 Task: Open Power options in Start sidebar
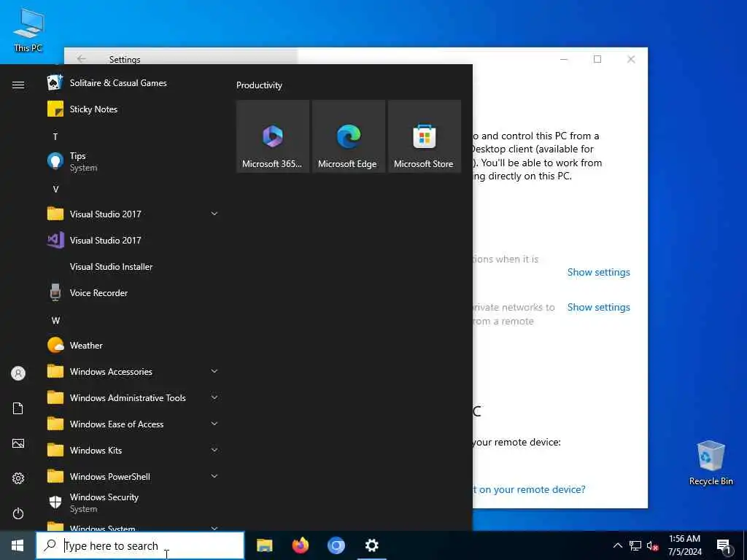pyautogui.click(x=18, y=513)
